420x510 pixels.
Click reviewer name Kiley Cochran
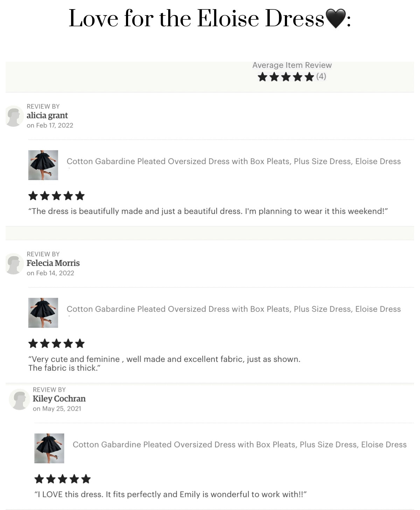point(59,399)
